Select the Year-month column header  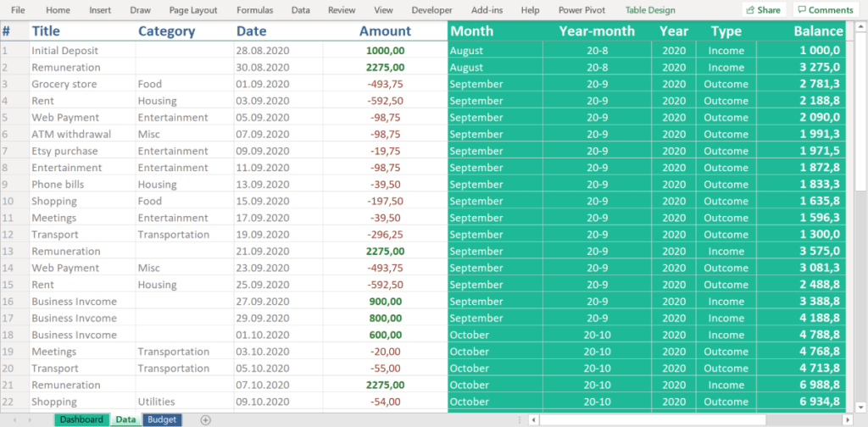(597, 31)
